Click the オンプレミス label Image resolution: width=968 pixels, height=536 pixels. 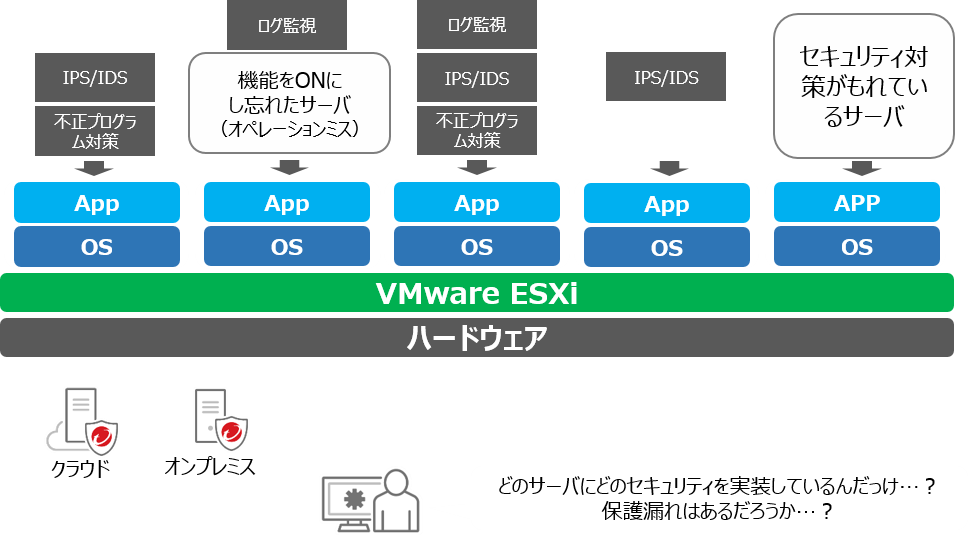pos(210,466)
